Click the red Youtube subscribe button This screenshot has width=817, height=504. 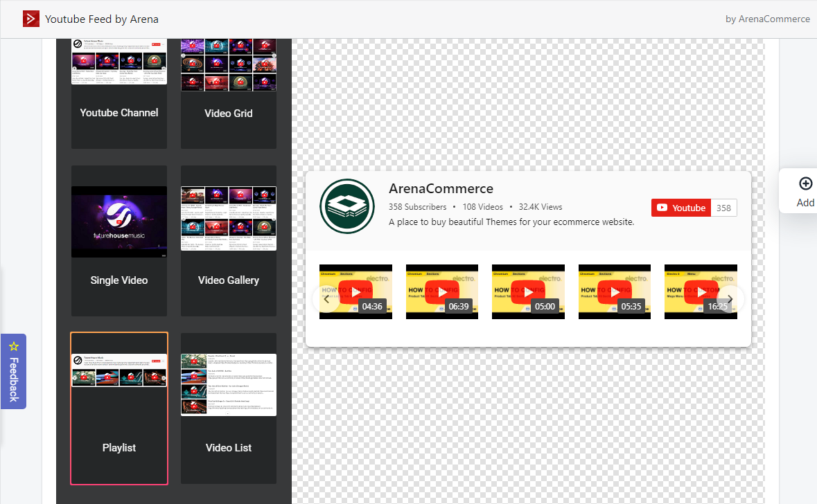coord(681,208)
